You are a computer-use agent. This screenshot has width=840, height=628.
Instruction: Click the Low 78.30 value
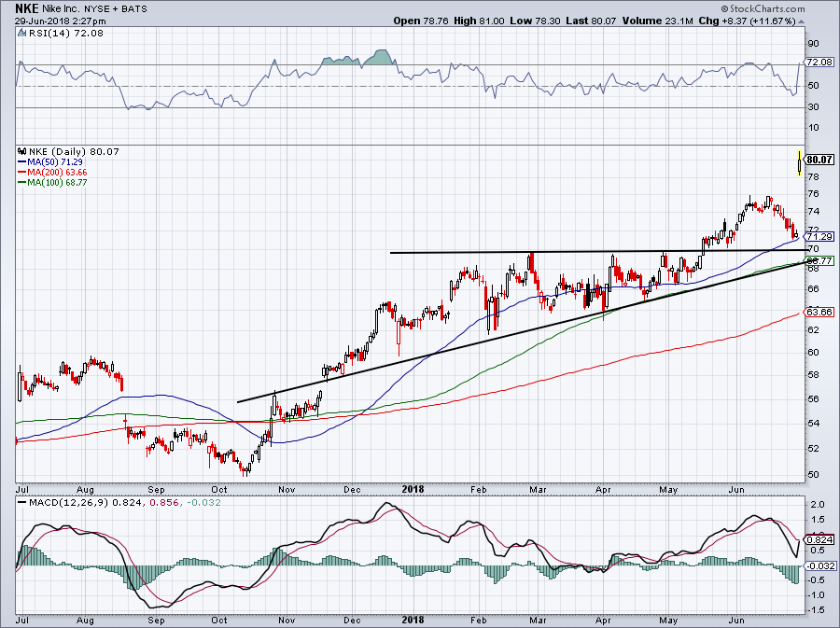coord(535,21)
